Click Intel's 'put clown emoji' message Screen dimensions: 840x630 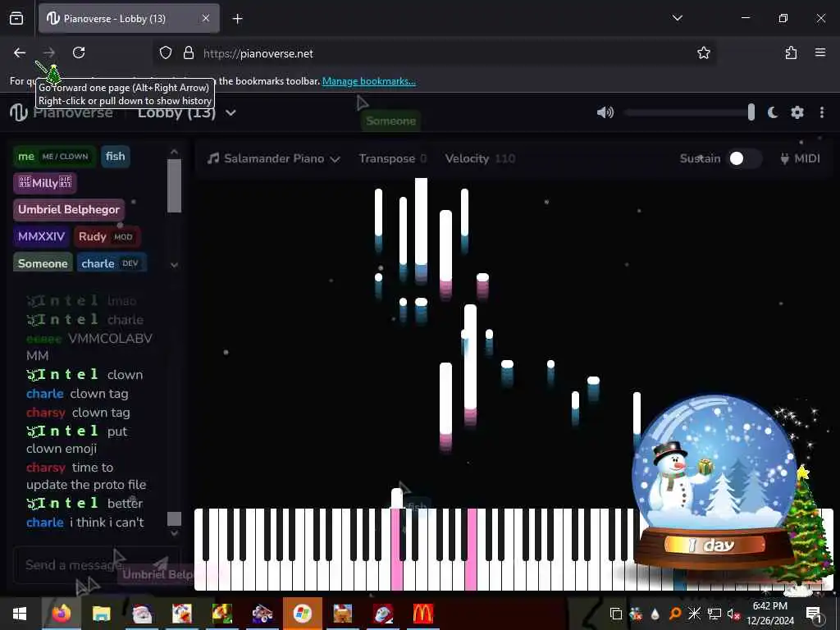coord(76,440)
